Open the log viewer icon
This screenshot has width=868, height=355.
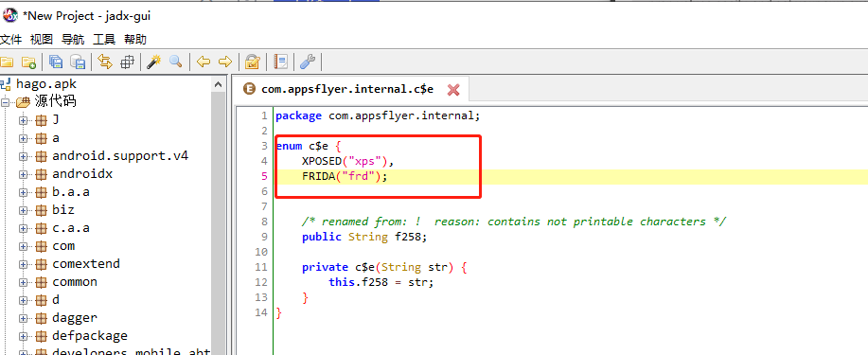point(281,62)
